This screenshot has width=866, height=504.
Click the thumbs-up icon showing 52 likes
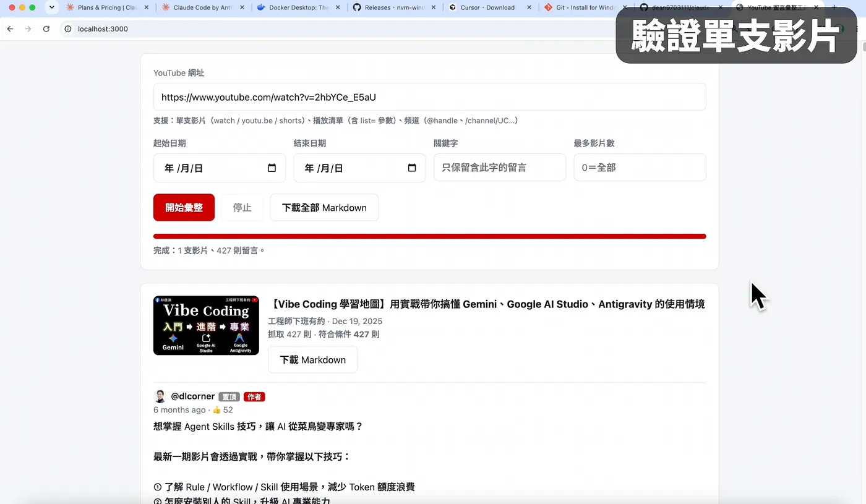pyautogui.click(x=216, y=410)
